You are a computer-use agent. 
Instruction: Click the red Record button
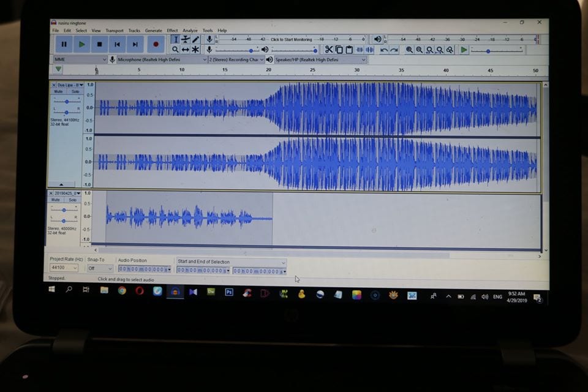coord(156,44)
